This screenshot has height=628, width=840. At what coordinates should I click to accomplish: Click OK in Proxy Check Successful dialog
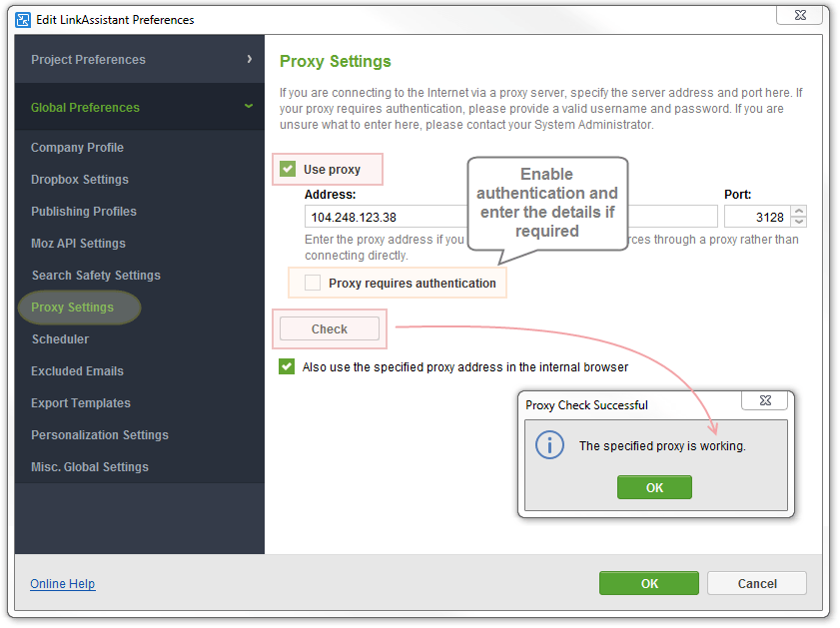[x=654, y=487]
